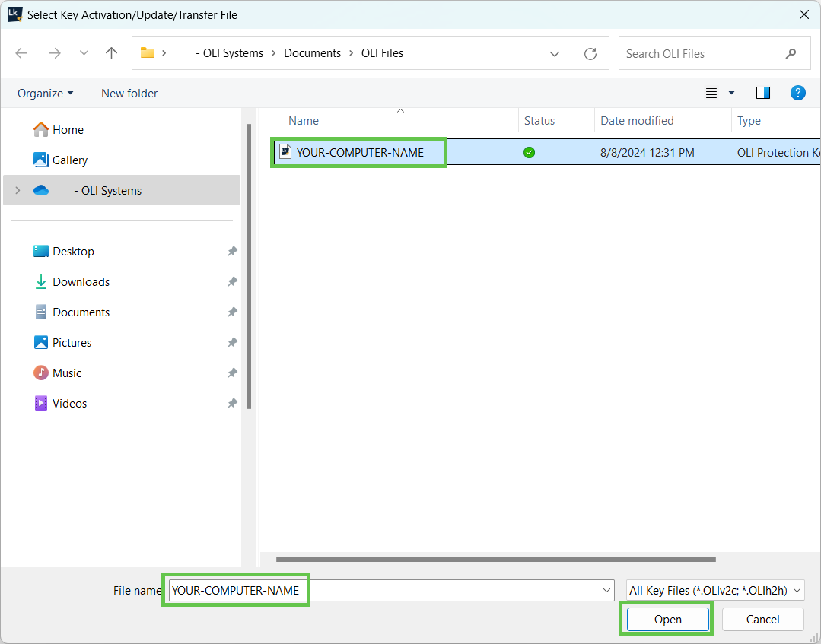The width and height of the screenshot is (821, 644).
Task: Click the green sync status checkmark
Action: tap(529, 153)
